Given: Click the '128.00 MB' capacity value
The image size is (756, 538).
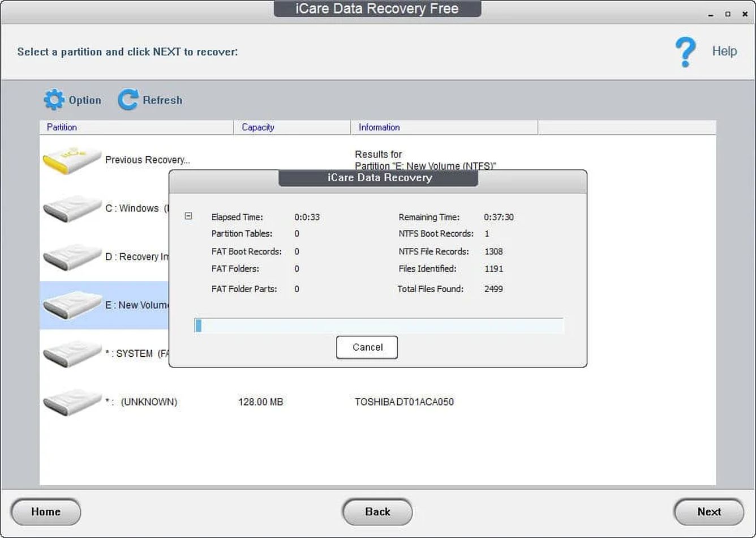Looking at the screenshot, I should click(261, 402).
